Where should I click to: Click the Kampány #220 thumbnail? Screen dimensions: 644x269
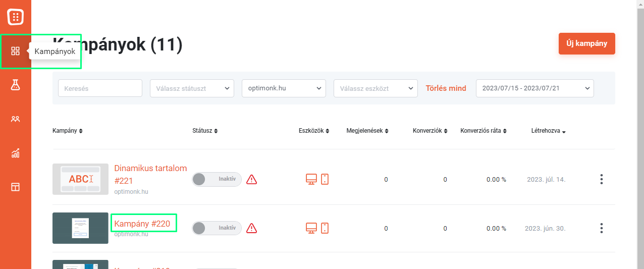[x=80, y=228]
